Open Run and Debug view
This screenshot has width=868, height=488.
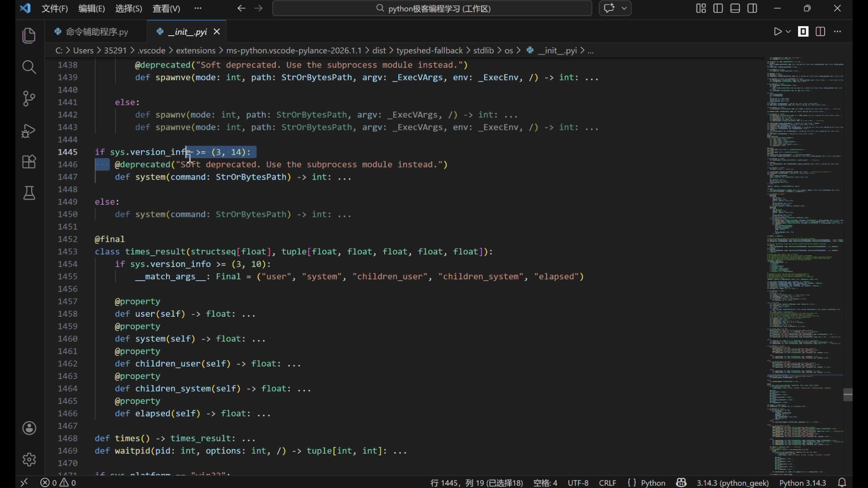tap(29, 131)
